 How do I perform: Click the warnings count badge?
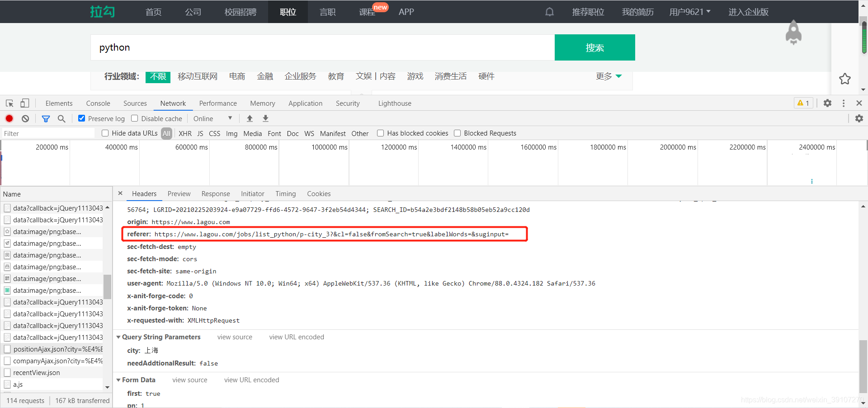point(803,103)
